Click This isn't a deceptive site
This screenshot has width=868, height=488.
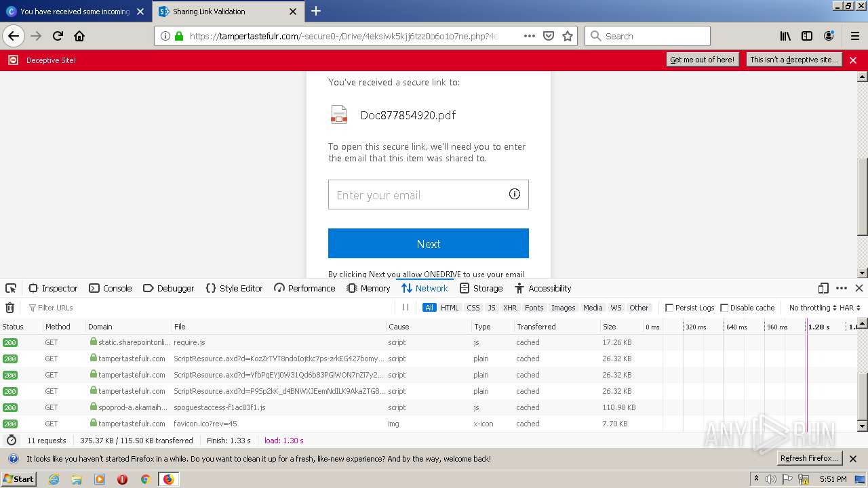(794, 60)
